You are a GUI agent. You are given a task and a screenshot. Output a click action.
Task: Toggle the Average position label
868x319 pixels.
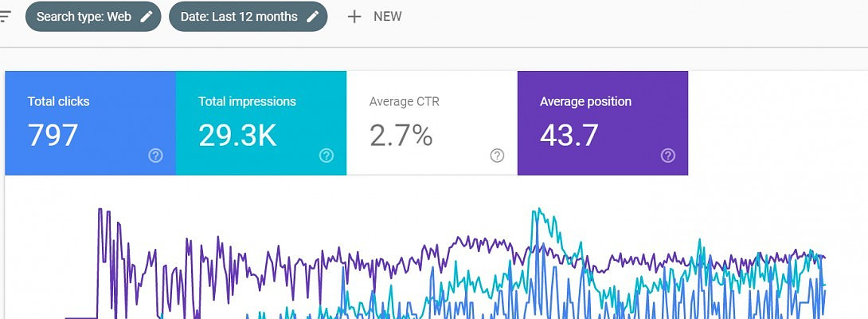point(585,101)
